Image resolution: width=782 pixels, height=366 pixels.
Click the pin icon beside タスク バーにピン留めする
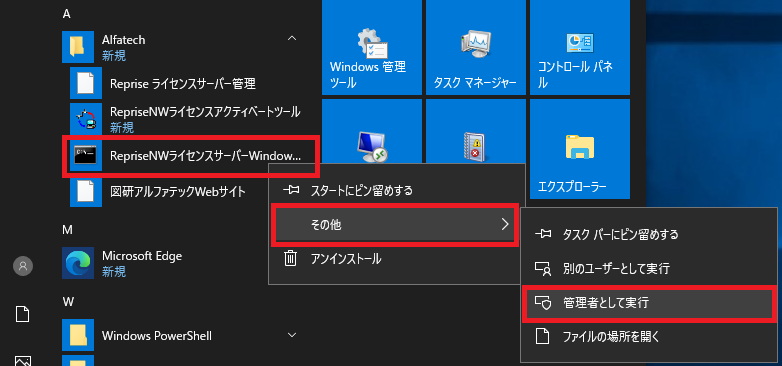pyautogui.click(x=543, y=234)
